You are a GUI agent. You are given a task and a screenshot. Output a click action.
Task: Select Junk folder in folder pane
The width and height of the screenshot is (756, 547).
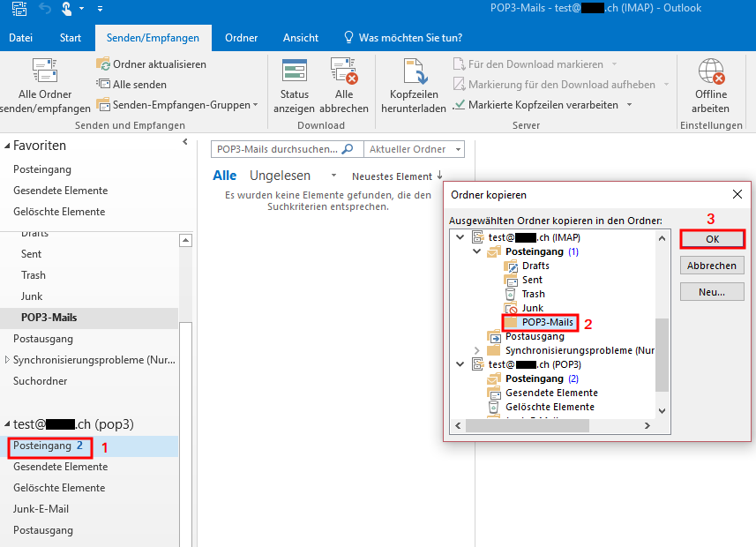(x=32, y=296)
